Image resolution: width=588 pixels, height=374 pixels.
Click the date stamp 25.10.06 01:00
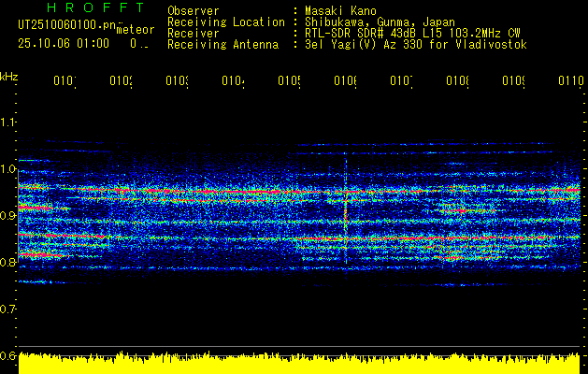[x=64, y=44]
